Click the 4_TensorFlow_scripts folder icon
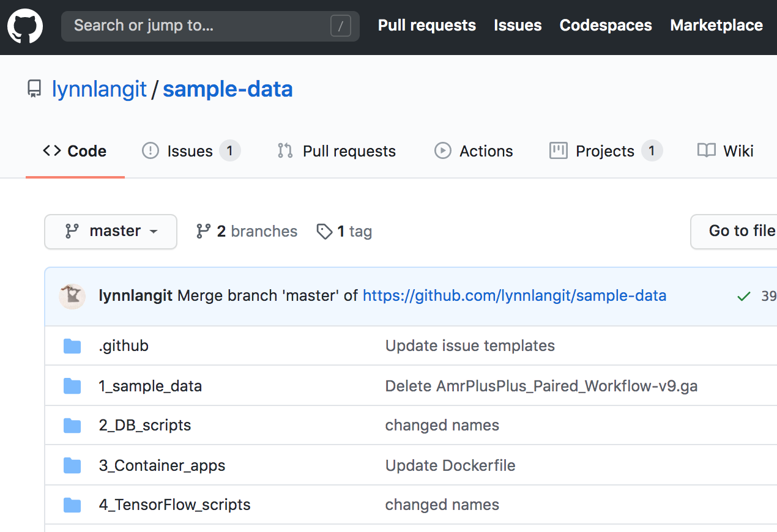The height and width of the screenshot is (532, 777). point(72,505)
